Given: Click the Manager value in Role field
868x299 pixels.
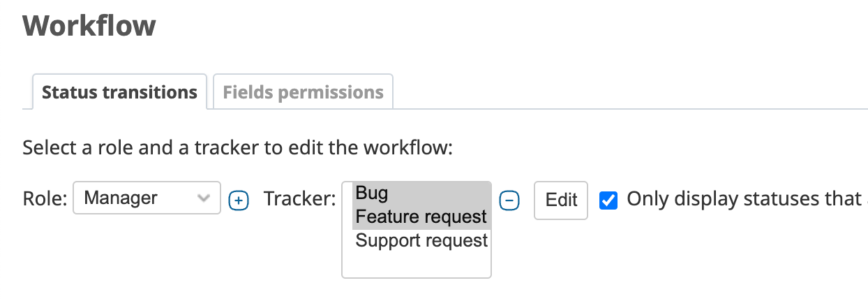Looking at the screenshot, I should 121,198.
